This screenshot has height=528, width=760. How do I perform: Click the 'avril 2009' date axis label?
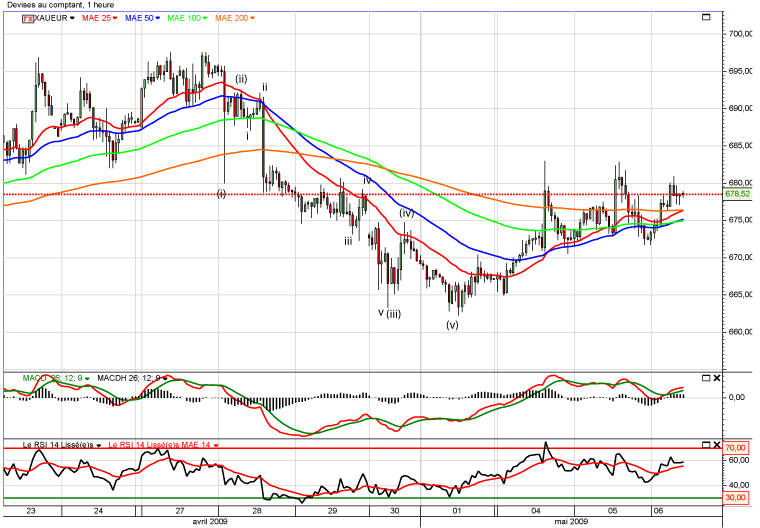click(x=209, y=522)
